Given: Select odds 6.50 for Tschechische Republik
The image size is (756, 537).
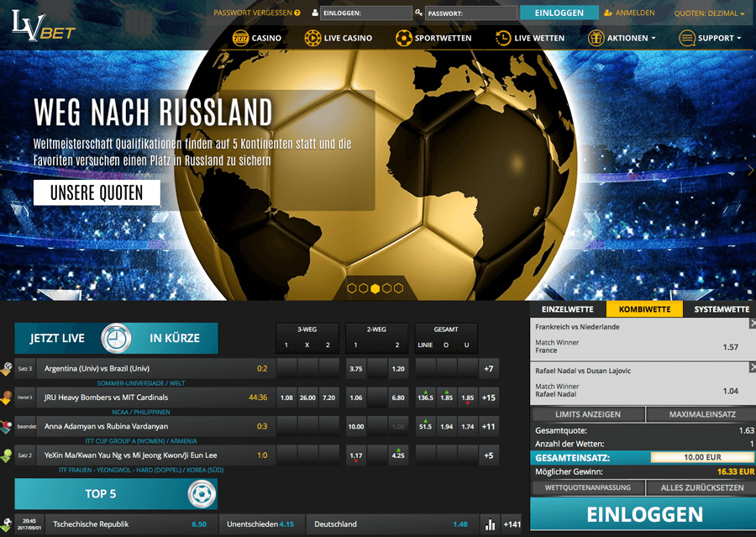Looking at the screenshot, I should click(x=199, y=524).
